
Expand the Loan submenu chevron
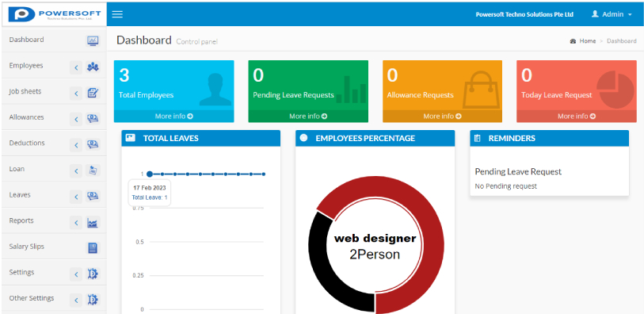pos(76,170)
